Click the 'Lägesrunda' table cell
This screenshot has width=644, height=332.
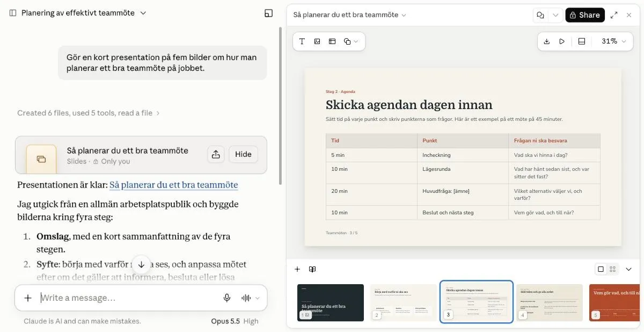coord(463,173)
